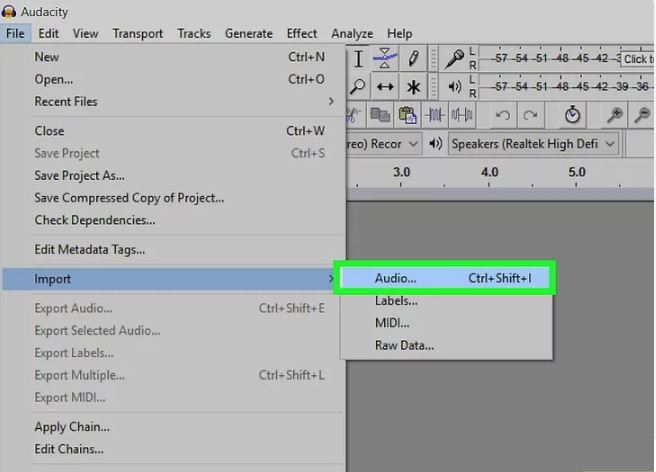The image size is (656, 472).
Task: Click the Audacity headphones app icon
Action: click(x=8, y=11)
